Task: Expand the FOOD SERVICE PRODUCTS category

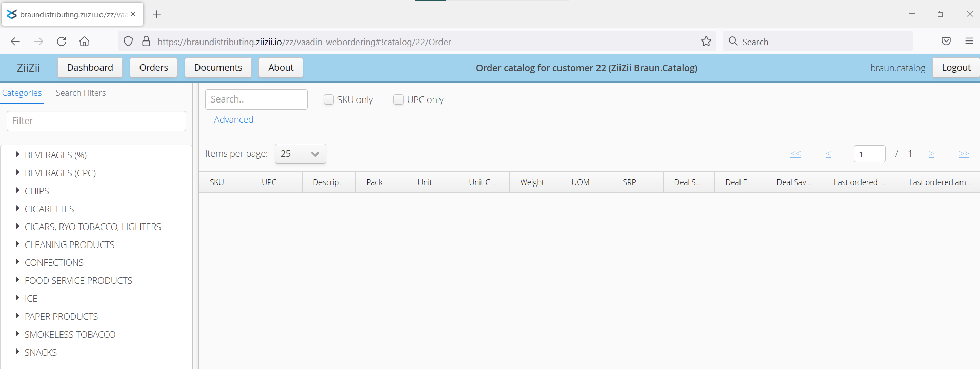Action: click(x=17, y=280)
